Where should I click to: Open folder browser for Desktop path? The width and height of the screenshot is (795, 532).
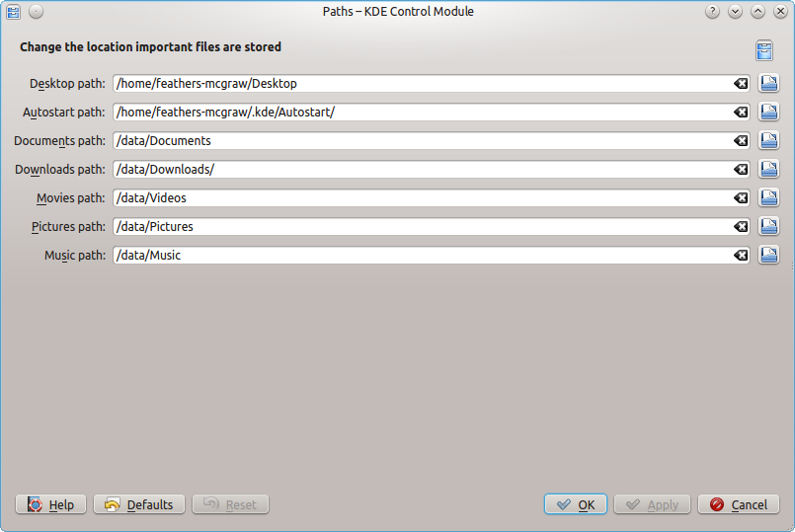point(768,84)
